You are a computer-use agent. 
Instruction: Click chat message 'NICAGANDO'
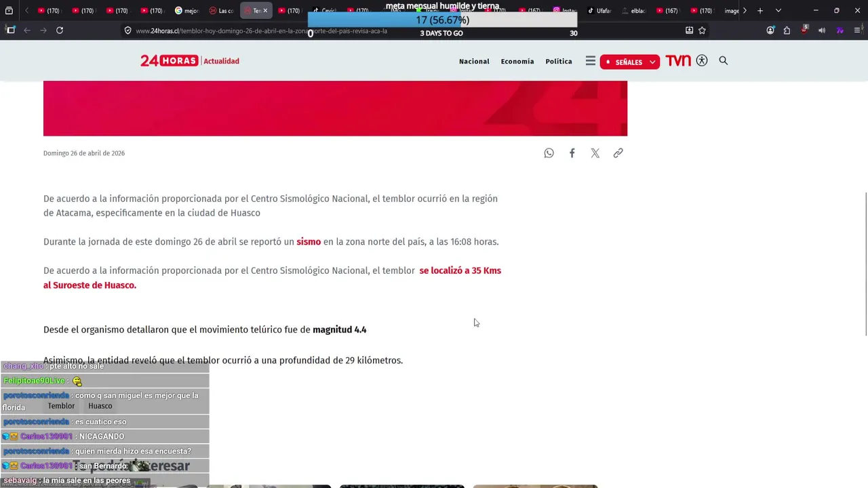102,436
